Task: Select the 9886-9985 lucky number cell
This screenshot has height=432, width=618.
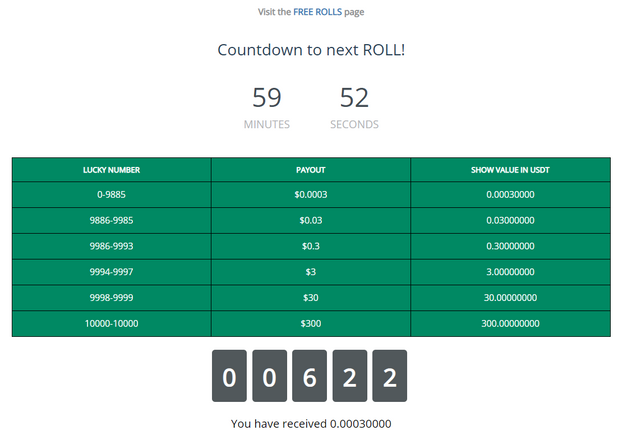Action: pyautogui.click(x=112, y=220)
